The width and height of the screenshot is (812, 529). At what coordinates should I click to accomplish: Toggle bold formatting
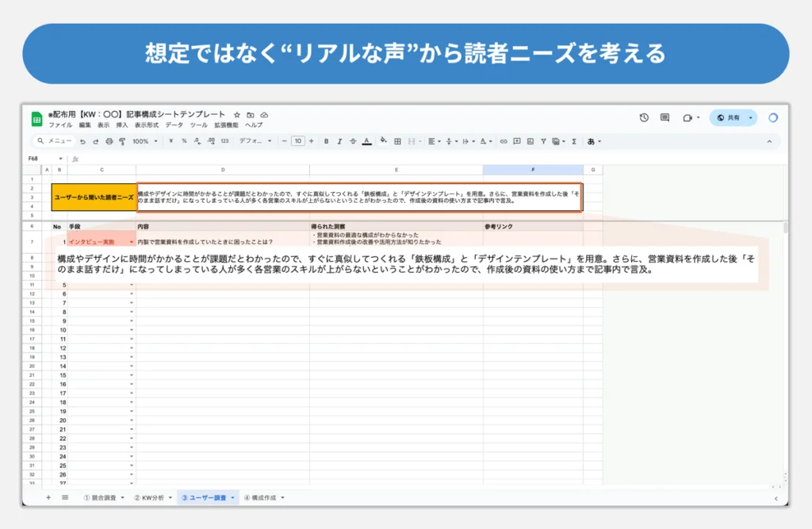pos(326,141)
